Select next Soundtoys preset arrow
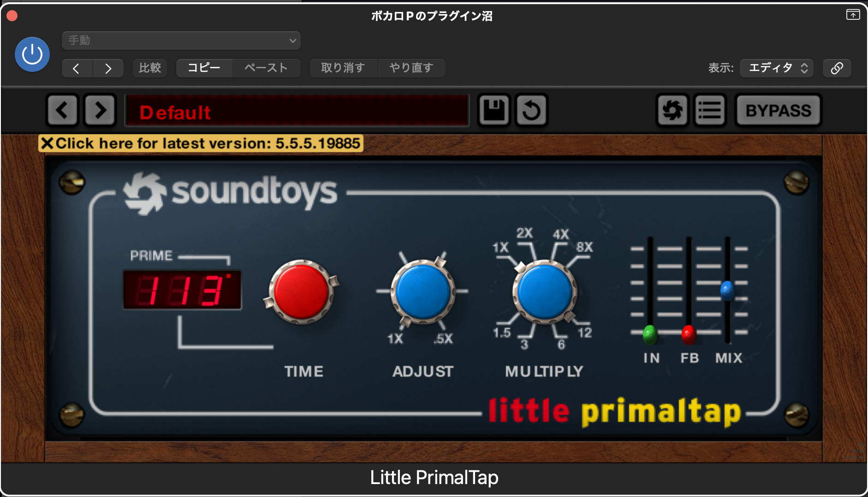 (x=100, y=110)
